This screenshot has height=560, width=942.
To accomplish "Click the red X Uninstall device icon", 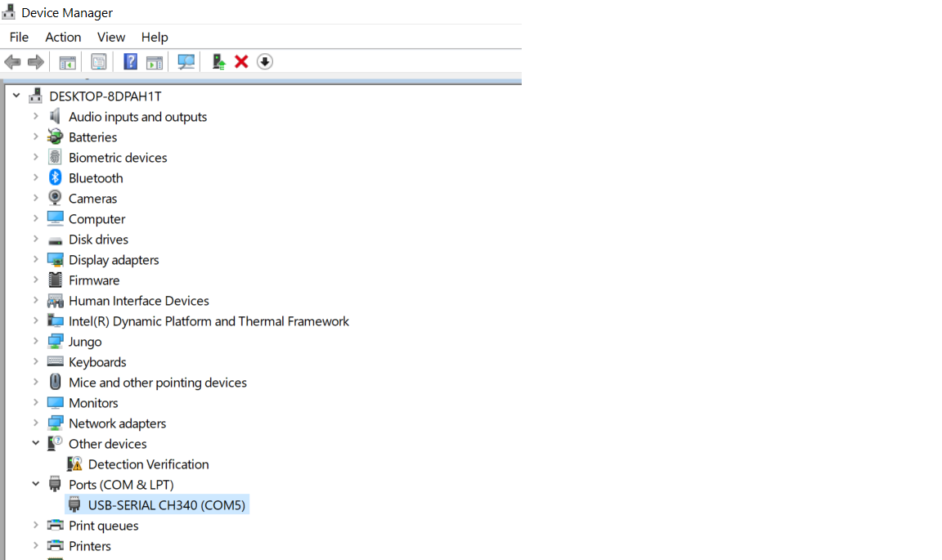I will [241, 62].
